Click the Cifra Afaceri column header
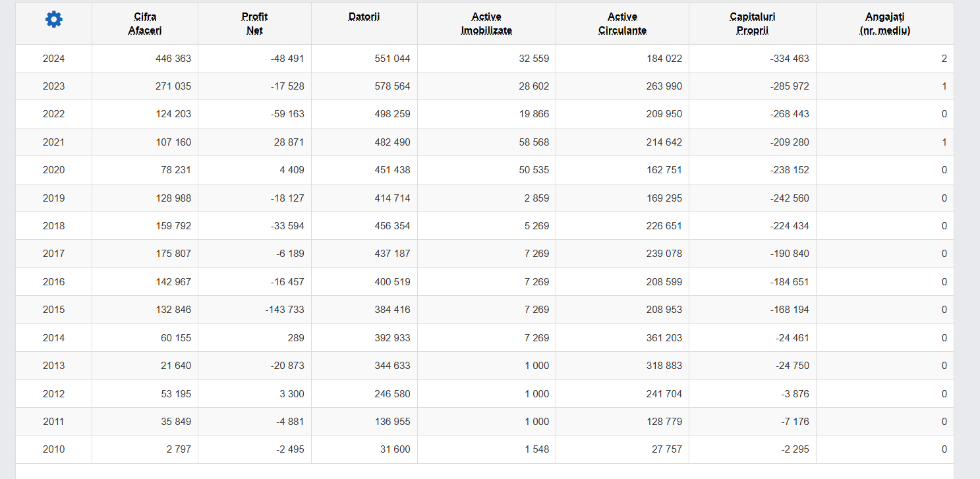This screenshot has width=980, height=479. tap(145, 24)
